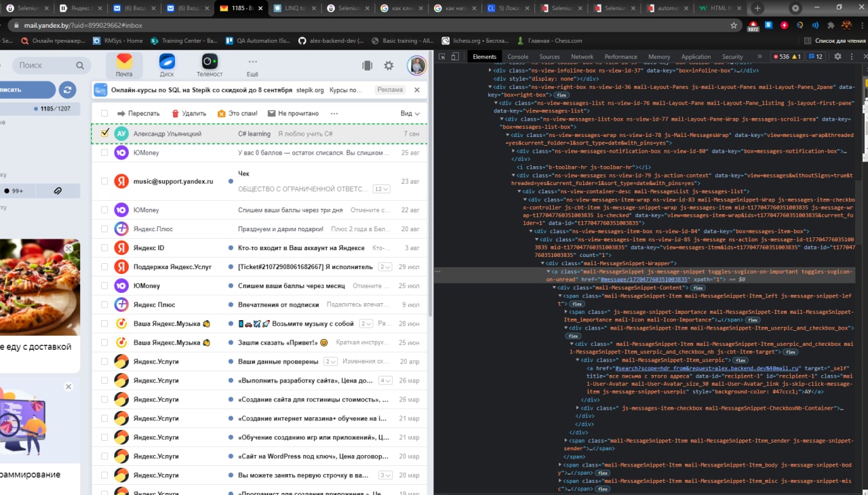868x495 pixels.
Task: Click the Удалить delete button
Action: (x=189, y=113)
